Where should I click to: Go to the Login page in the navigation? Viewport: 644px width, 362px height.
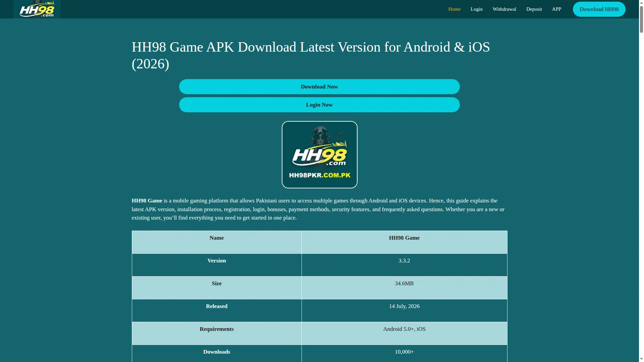coord(476,9)
